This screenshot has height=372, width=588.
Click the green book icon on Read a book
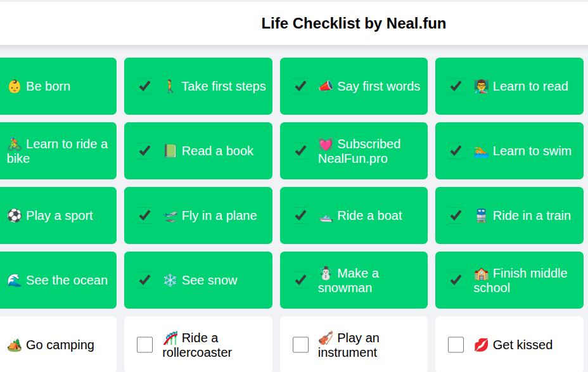pos(170,151)
